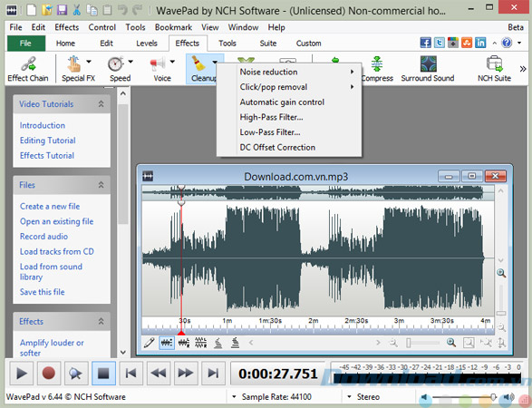Expand the toolbar overflow chevron
The image size is (532, 408).
[523, 69]
